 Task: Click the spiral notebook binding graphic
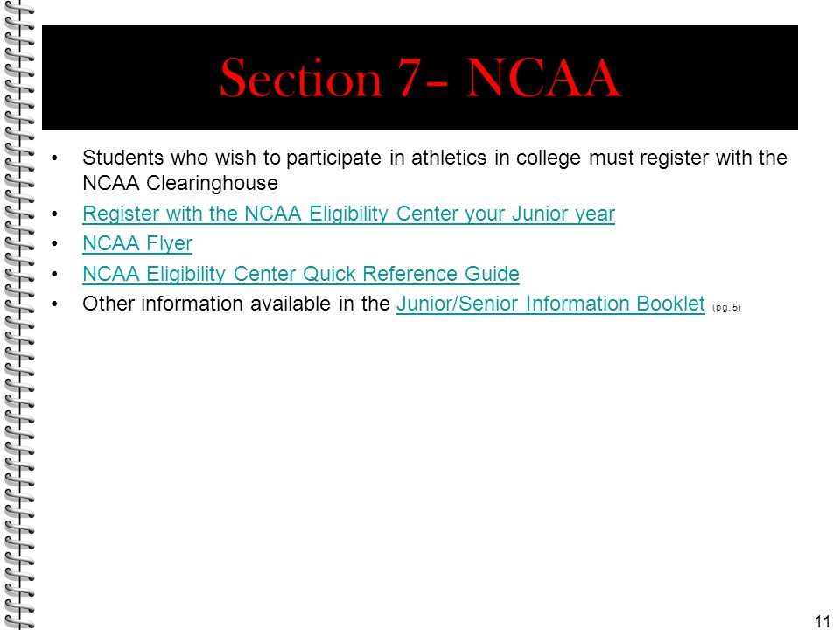point(17,315)
